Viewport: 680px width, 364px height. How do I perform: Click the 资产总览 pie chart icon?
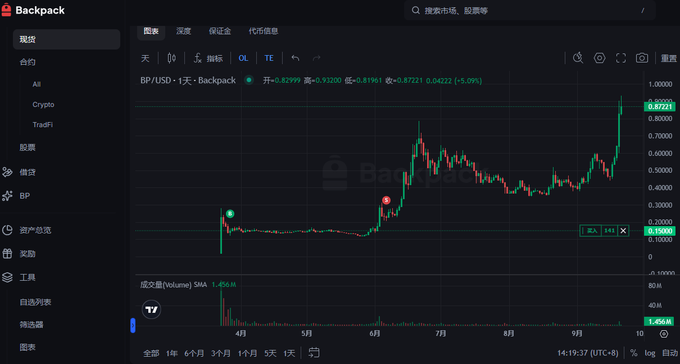pyautogui.click(x=7, y=230)
